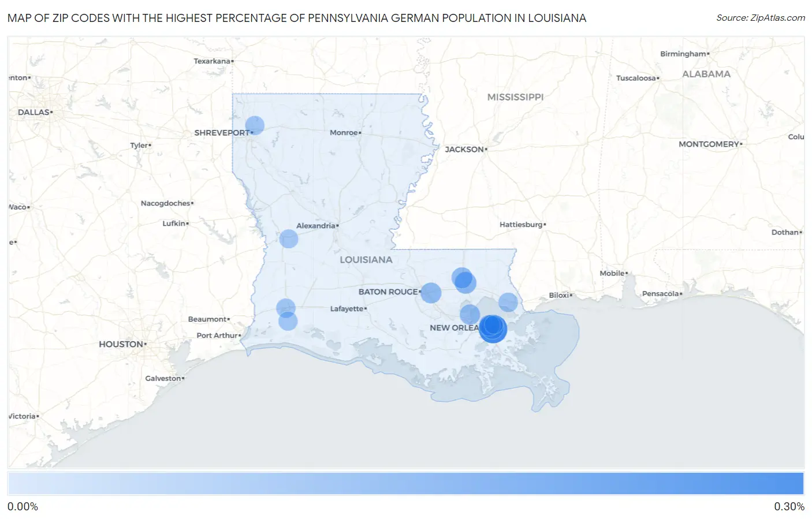Screen dimensions: 812x519
Task: Click the Port Arthur city label
Action: pyautogui.click(x=217, y=335)
